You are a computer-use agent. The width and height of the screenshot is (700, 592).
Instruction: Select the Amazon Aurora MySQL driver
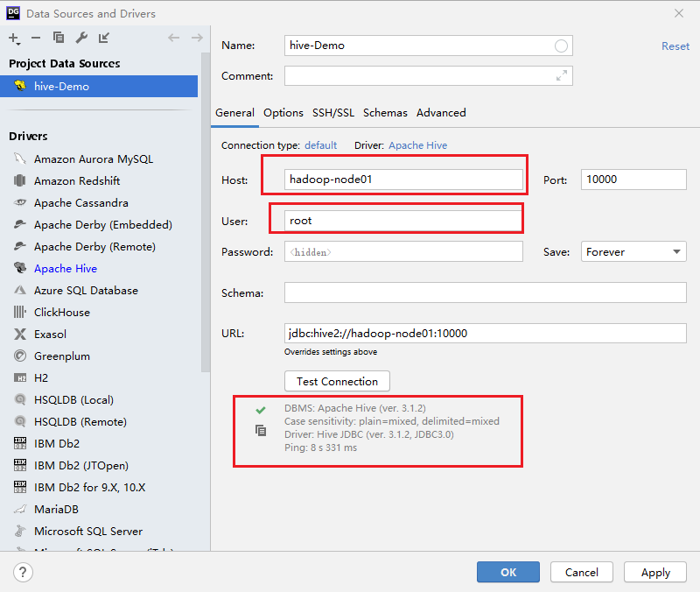[x=94, y=159]
